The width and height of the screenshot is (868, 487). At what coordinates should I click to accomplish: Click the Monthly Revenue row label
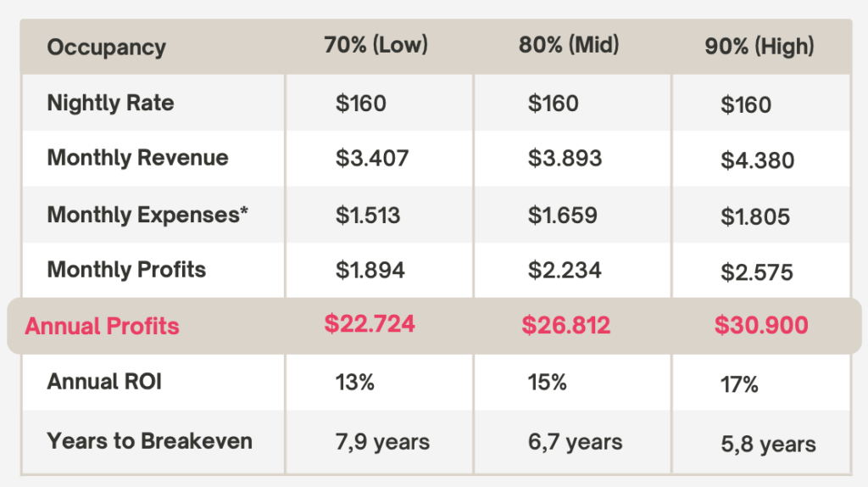click(137, 158)
